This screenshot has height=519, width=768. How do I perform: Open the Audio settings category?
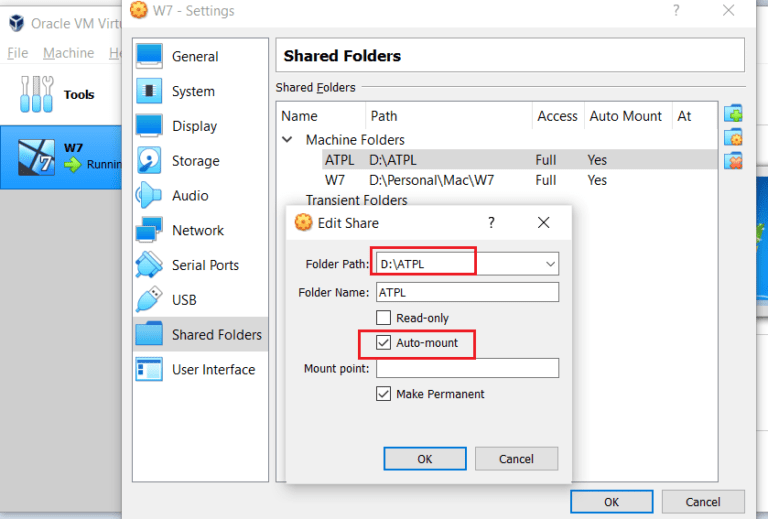click(201, 195)
